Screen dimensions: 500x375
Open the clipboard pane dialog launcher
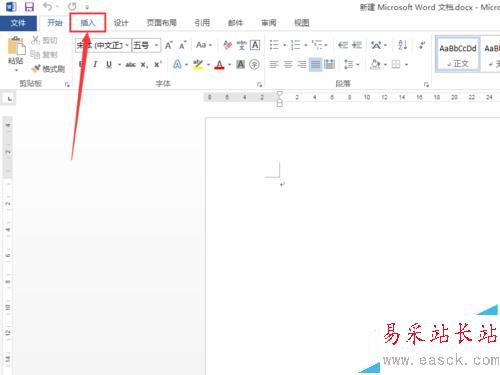coord(67,84)
